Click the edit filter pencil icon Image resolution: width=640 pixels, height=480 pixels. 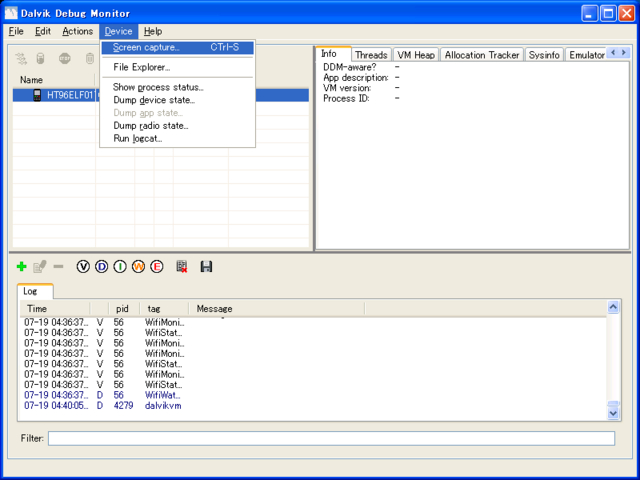[40, 267]
